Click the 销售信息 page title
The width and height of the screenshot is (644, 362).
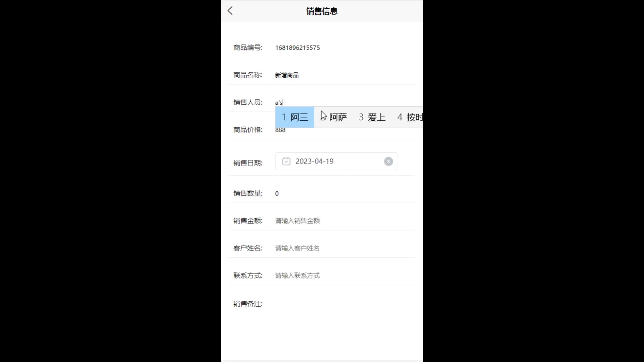point(322,11)
